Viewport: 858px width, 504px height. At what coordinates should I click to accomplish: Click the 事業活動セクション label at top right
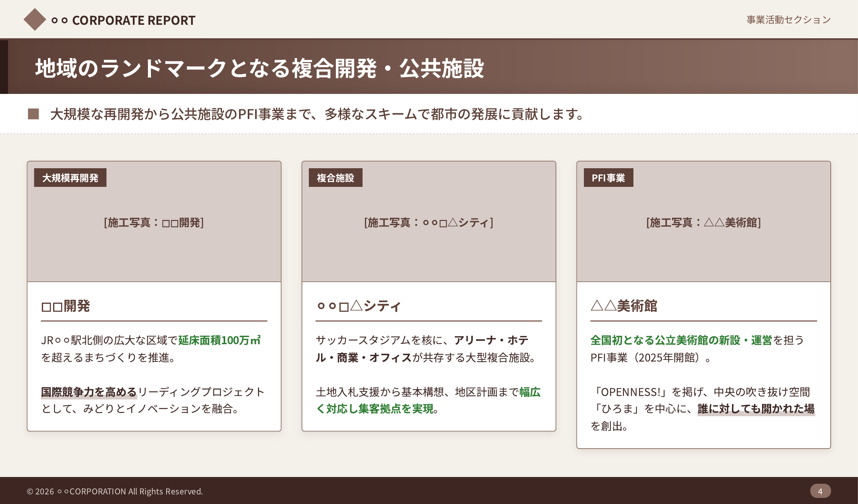pyautogui.click(x=788, y=20)
